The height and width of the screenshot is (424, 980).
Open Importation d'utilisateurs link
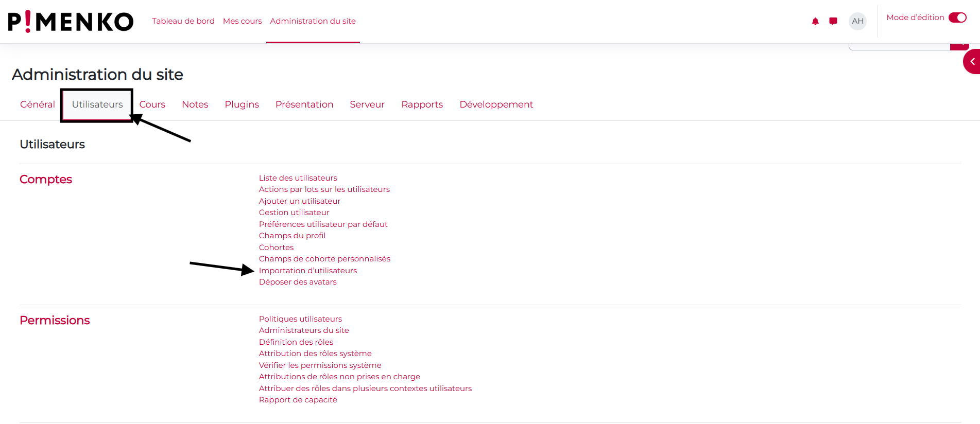tap(307, 271)
